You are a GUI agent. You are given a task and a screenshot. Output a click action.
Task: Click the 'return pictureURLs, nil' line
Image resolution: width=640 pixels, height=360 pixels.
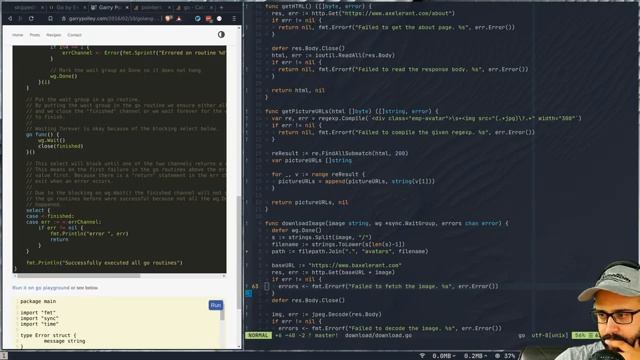[310, 202]
